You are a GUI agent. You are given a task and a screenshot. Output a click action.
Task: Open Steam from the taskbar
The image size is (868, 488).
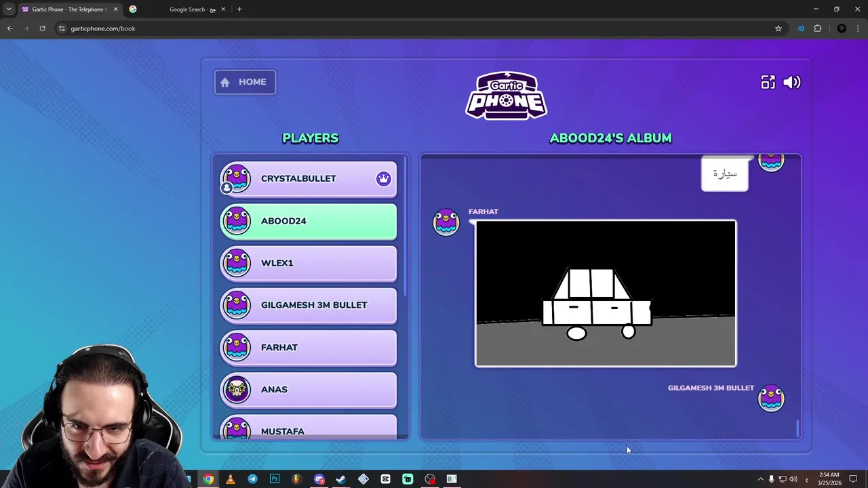tap(341, 479)
